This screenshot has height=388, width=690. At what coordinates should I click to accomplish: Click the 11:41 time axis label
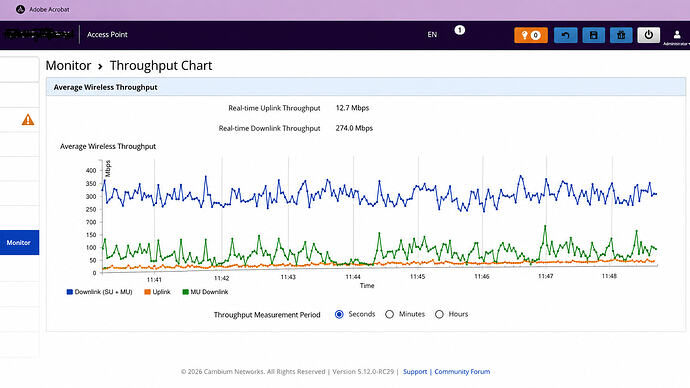point(154,280)
